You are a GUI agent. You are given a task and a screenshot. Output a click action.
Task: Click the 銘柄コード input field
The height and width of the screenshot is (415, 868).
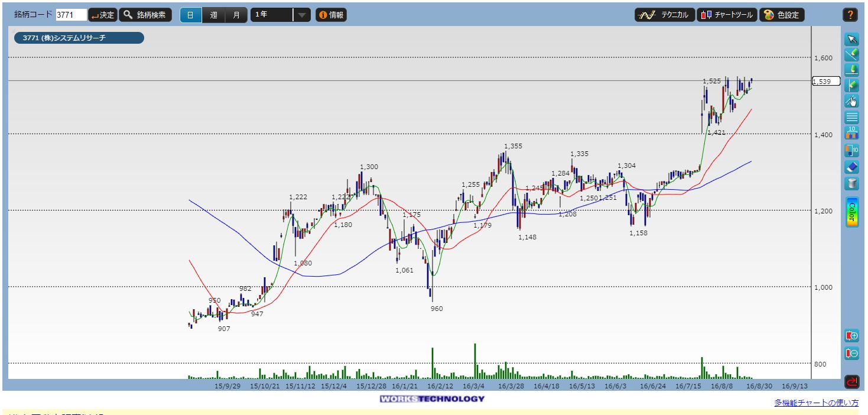pyautogui.click(x=71, y=15)
